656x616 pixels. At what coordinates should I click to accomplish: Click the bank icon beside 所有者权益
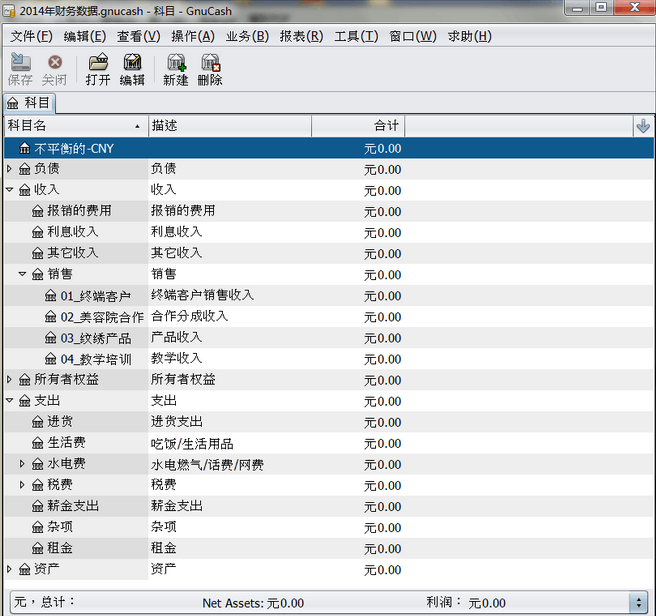(x=25, y=380)
